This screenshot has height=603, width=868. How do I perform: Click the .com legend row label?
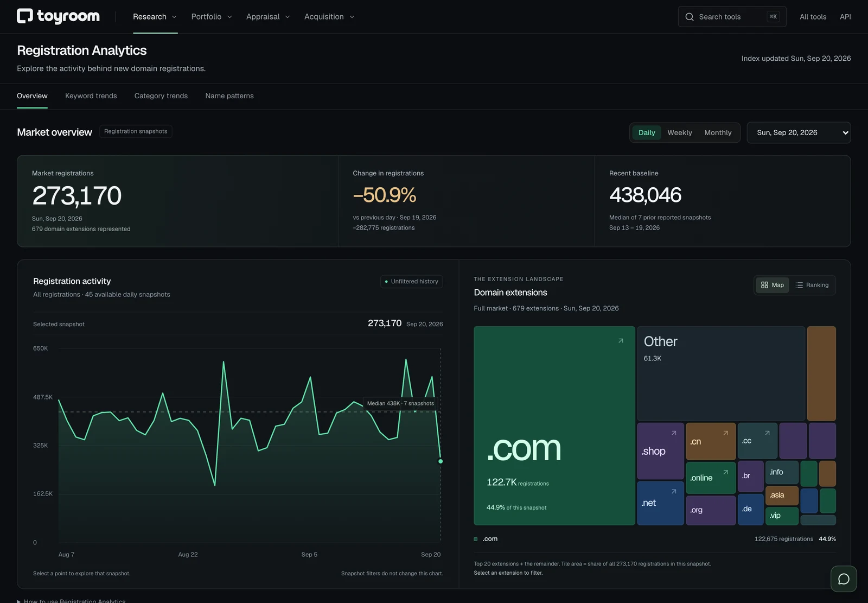pos(490,539)
